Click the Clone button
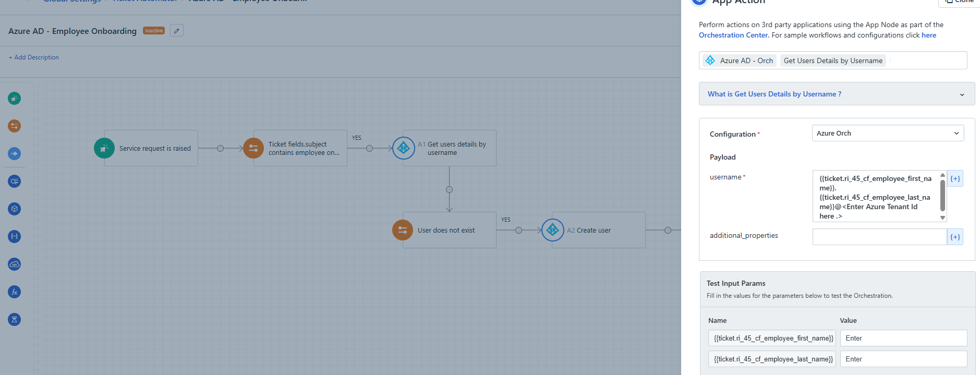 [960, 2]
